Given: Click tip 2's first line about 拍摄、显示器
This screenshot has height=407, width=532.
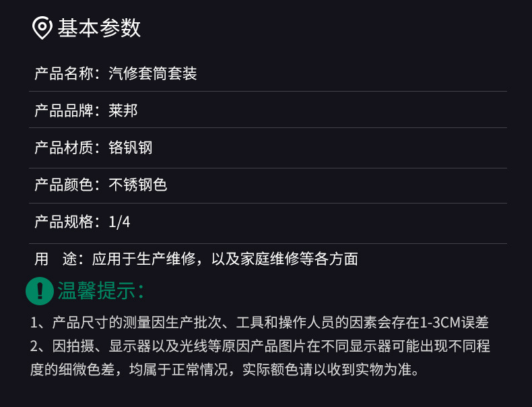Looking at the screenshot, I should pos(259,346).
